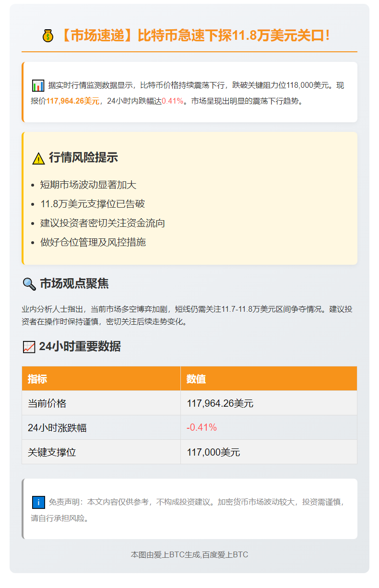Select the 关键支撑位 table row label

[x=52, y=452]
